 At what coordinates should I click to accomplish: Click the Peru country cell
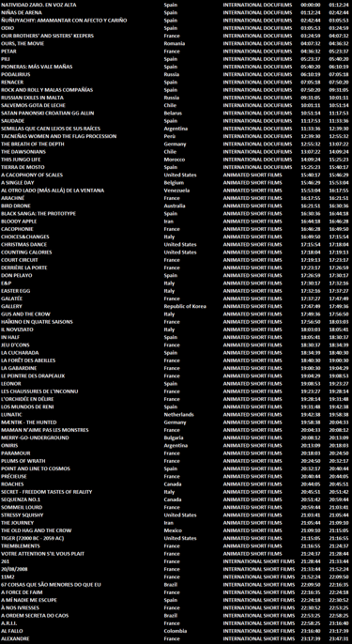point(170,136)
